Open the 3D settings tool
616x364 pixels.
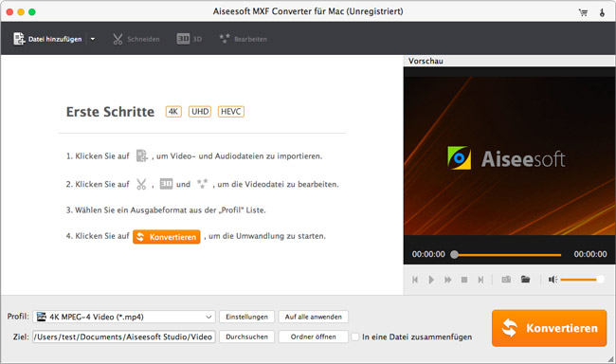click(x=189, y=39)
